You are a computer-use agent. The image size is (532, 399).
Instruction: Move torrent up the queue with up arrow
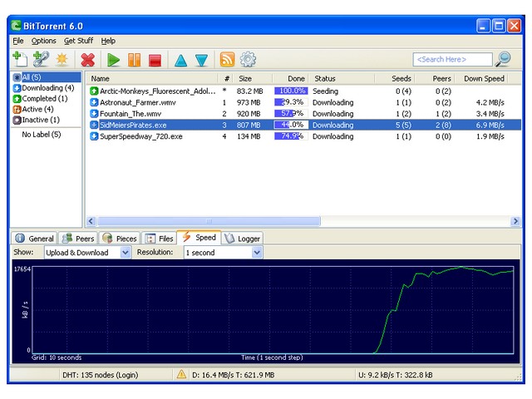(180, 61)
